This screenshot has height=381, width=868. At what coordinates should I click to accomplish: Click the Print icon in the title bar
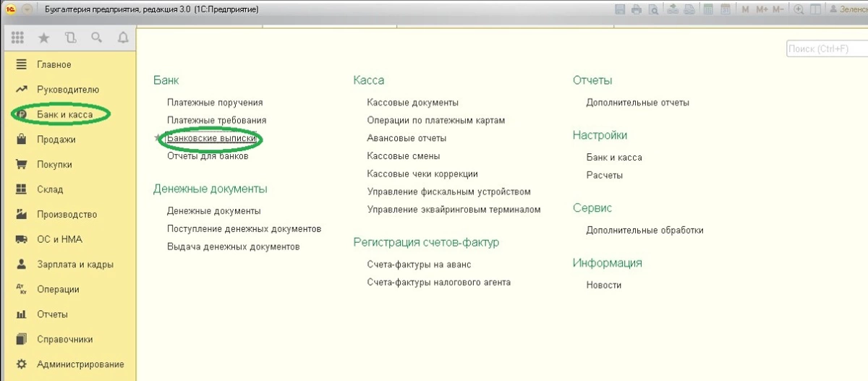point(637,9)
